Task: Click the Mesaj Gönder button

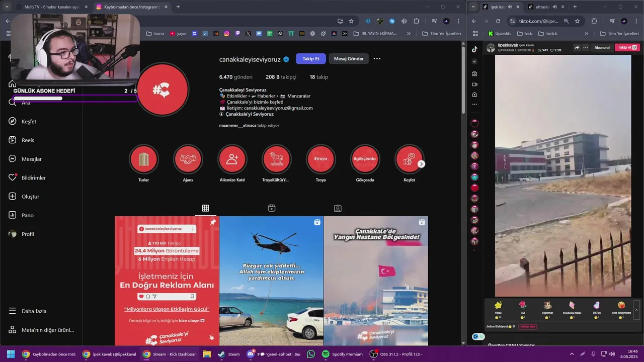Action: point(349,59)
